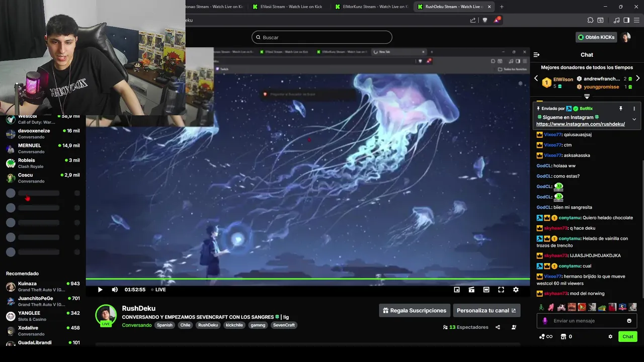Expand donor leaderboard with down handle
The height and width of the screenshot is (362, 644).
point(587,96)
